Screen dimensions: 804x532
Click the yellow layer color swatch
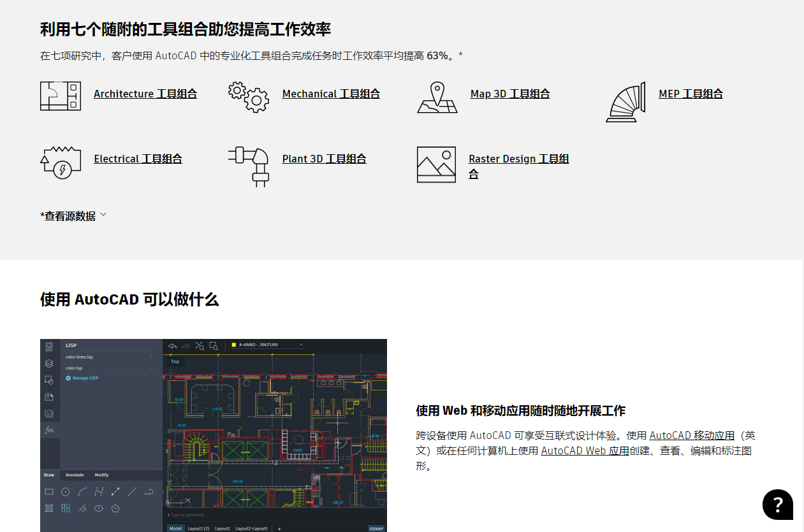point(233,345)
